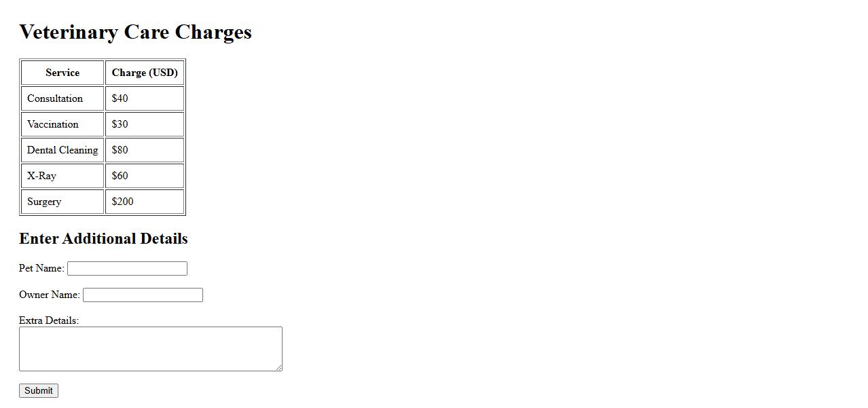Select the Surgery row label
The height and width of the screenshot is (408, 868).
(x=44, y=202)
